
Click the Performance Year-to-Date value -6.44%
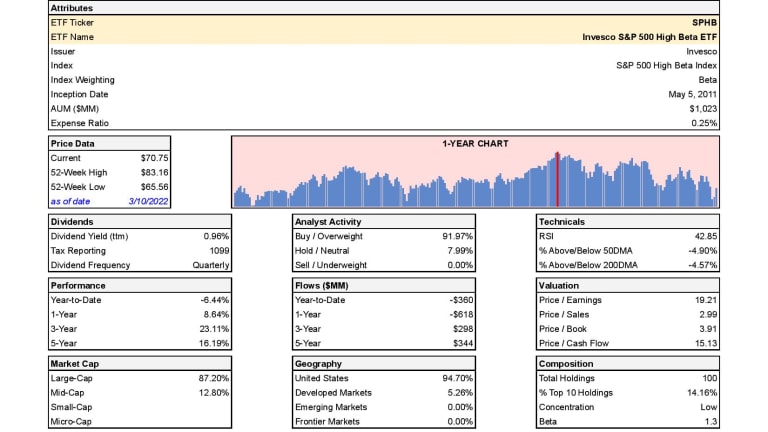[215, 300]
